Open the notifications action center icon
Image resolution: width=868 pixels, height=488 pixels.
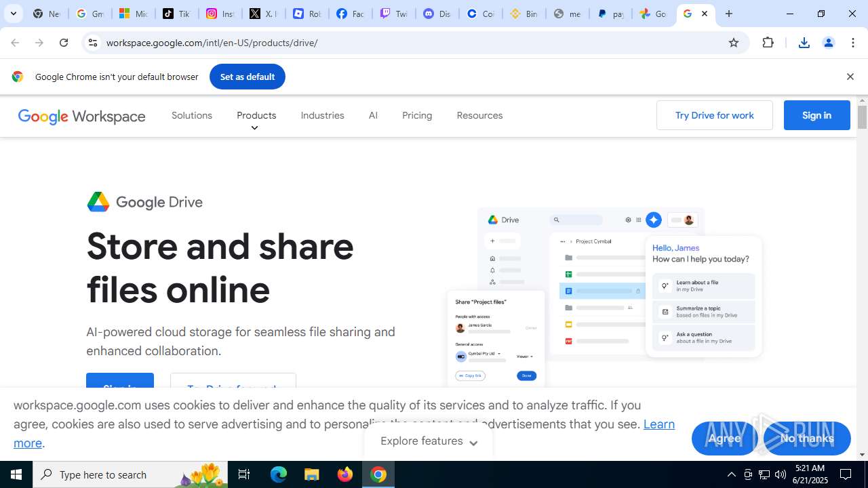[846, 474]
